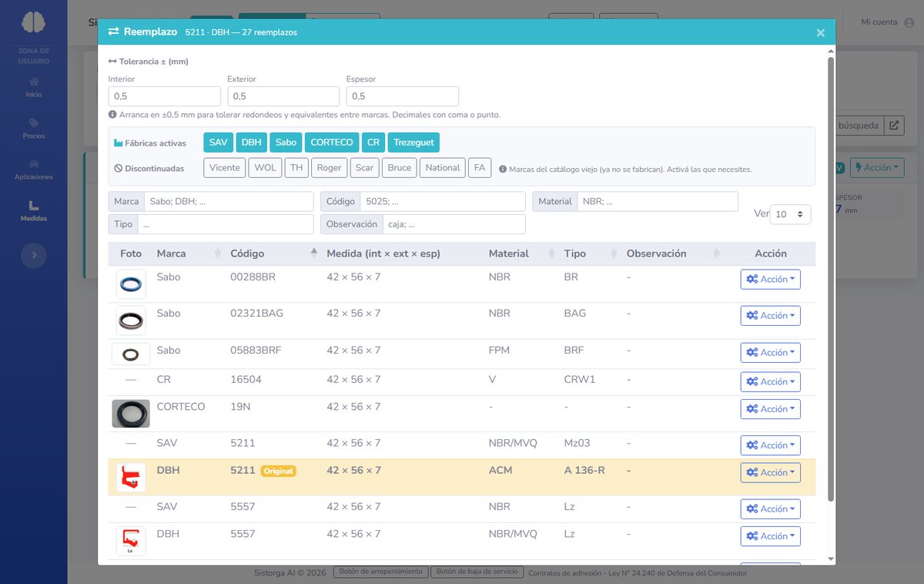The image size is (924, 584).
Task: Click the Código filter input
Action: (x=443, y=202)
